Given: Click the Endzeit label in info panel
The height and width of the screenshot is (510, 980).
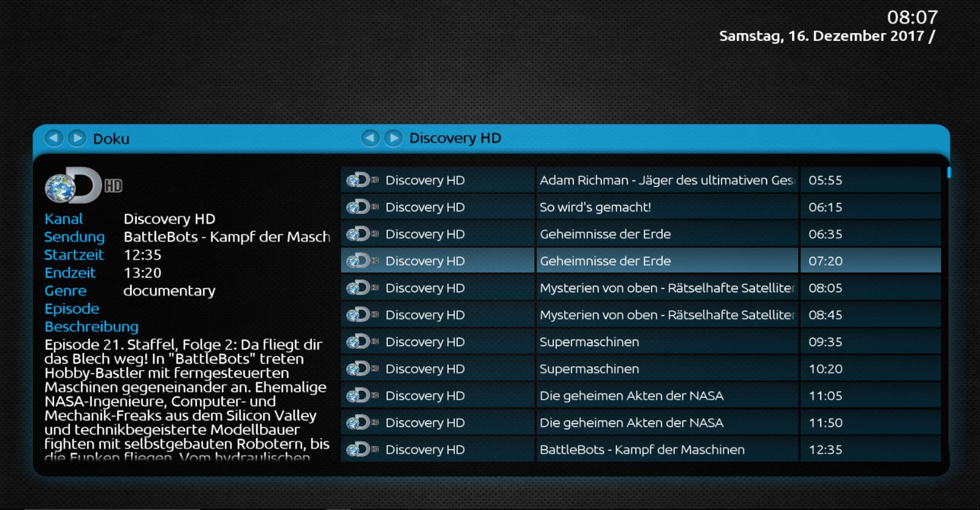Looking at the screenshot, I should [x=70, y=273].
